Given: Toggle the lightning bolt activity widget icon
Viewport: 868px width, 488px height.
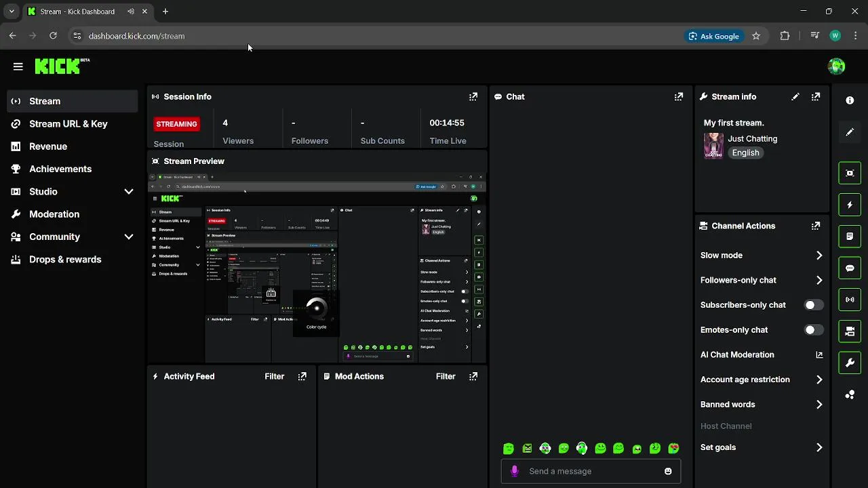Looking at the screenshot, I should (850, 205).
